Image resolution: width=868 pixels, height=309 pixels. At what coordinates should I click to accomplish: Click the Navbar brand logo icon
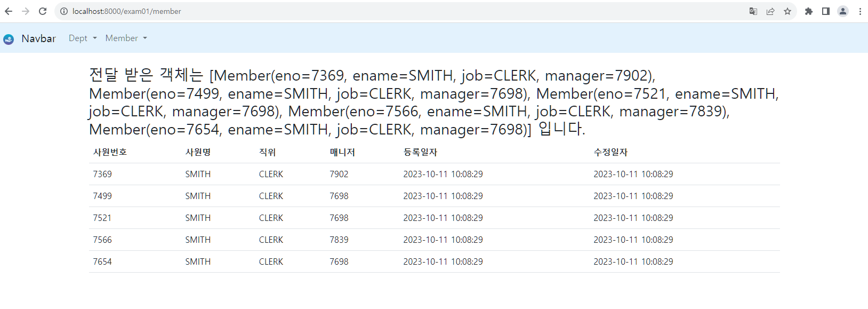[9, 39]
